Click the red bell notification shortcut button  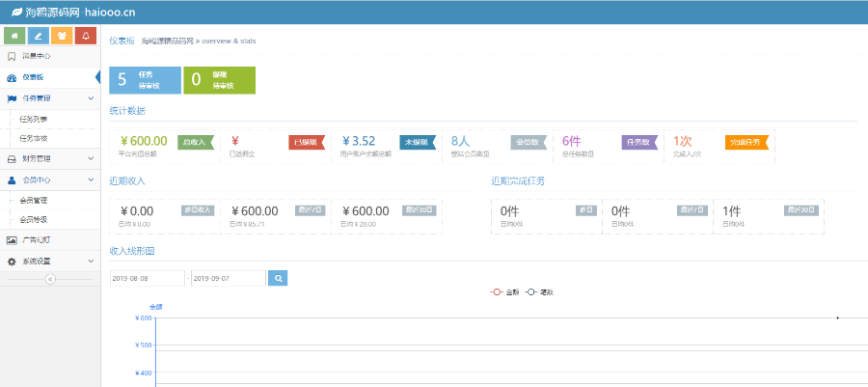(x=86, y=36)
